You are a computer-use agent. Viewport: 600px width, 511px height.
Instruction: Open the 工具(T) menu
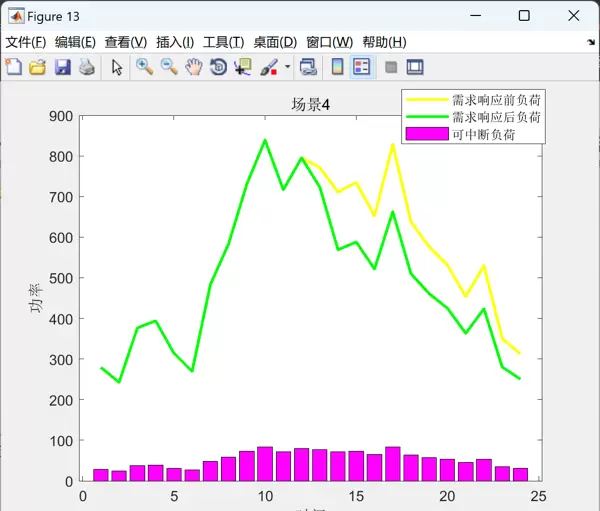tap(223, 42)
